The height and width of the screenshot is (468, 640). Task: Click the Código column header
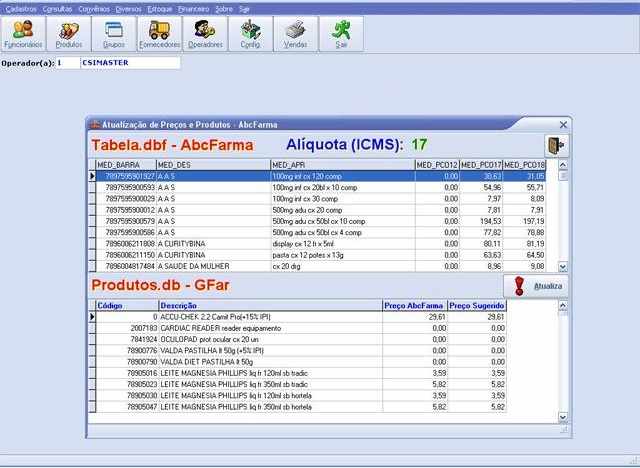point(127,306)
